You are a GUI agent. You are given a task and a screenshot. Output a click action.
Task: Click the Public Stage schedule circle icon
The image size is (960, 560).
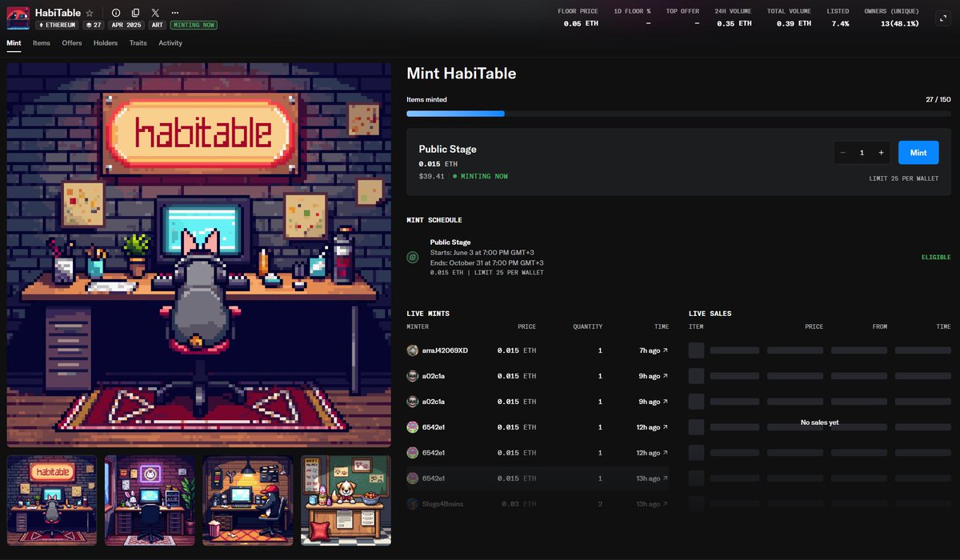tap(413, 258)
